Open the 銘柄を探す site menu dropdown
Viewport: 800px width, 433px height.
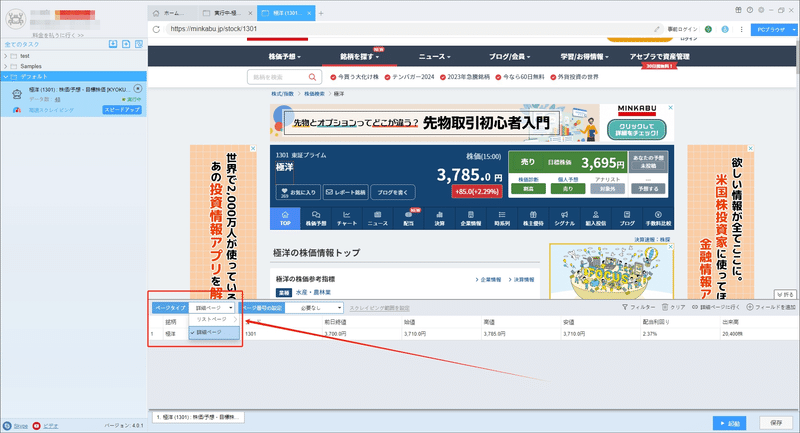pyautogui.click(x=360, y=57)
